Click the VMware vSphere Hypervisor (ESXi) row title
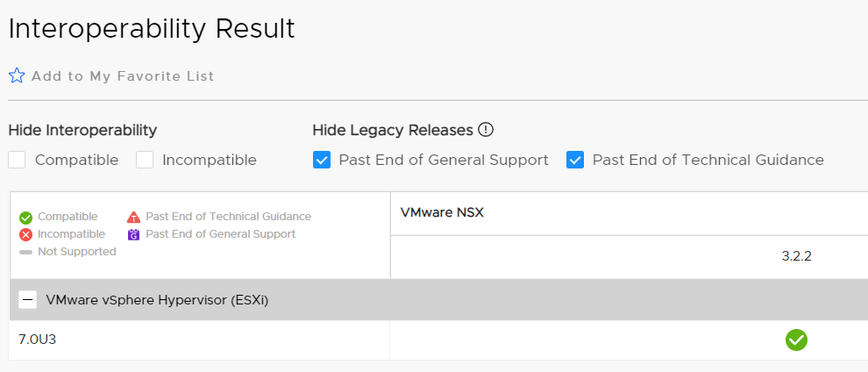 pyautogui.click(x=157, y=301)
